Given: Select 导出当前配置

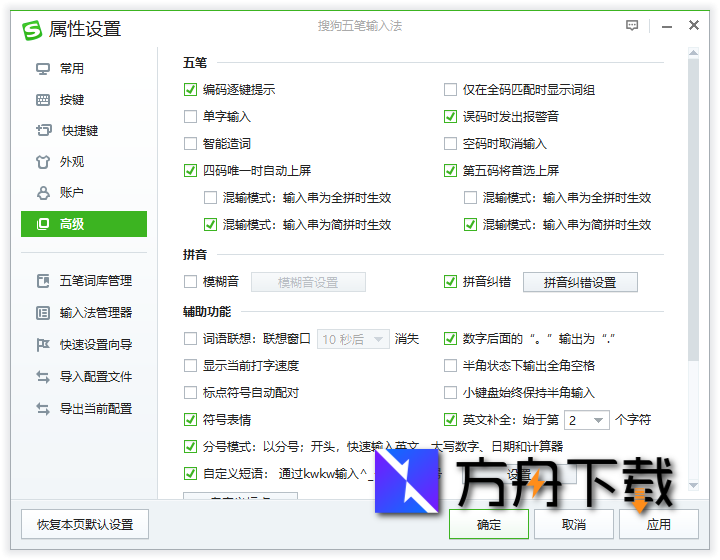Looking at the screenshot, I should [84, 409].
